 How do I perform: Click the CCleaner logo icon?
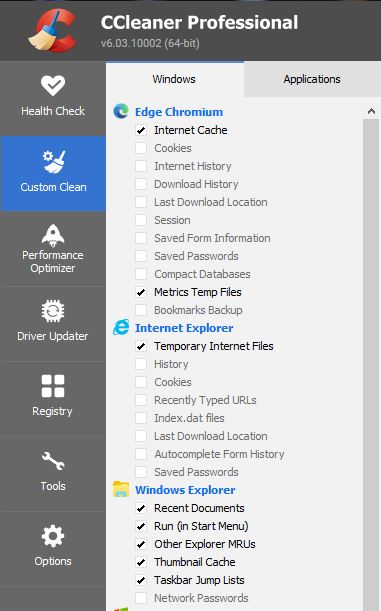pos(52,30)
